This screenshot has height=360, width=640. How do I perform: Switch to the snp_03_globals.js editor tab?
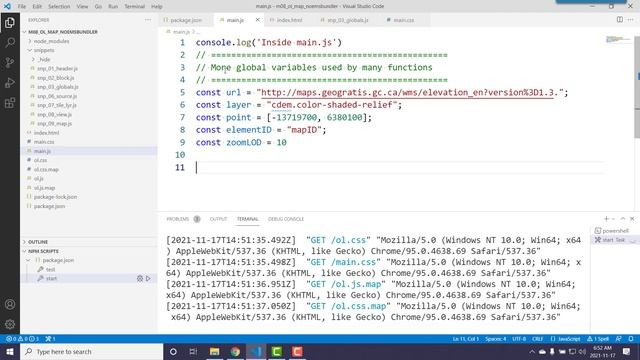(348, 20)
